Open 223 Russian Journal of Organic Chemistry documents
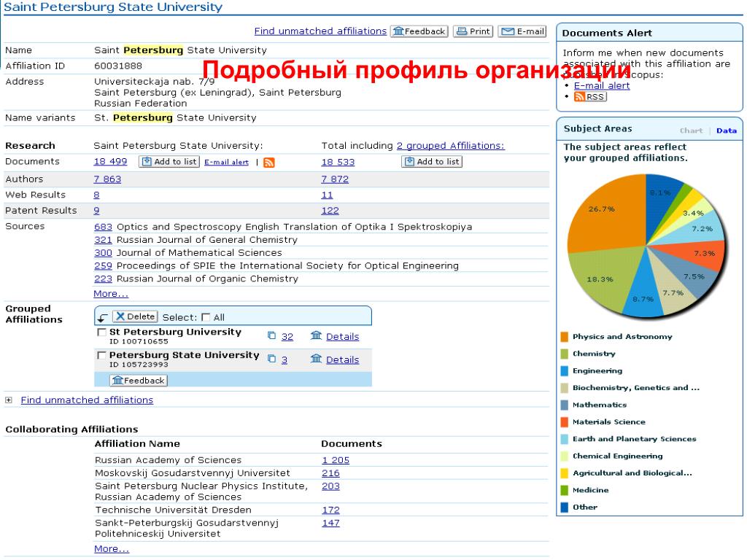The width and height of the screenshot is (747, 560). click(103, 279)
